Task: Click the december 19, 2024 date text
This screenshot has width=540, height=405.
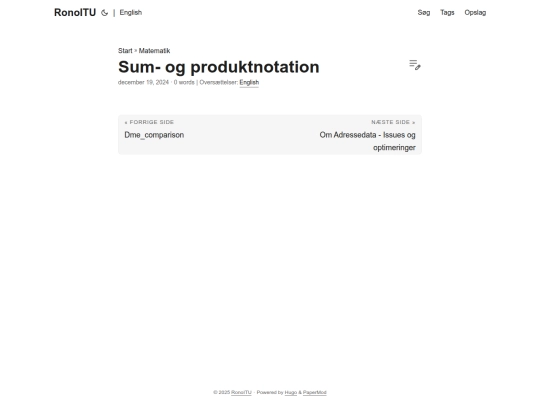Action: [143, 82]
